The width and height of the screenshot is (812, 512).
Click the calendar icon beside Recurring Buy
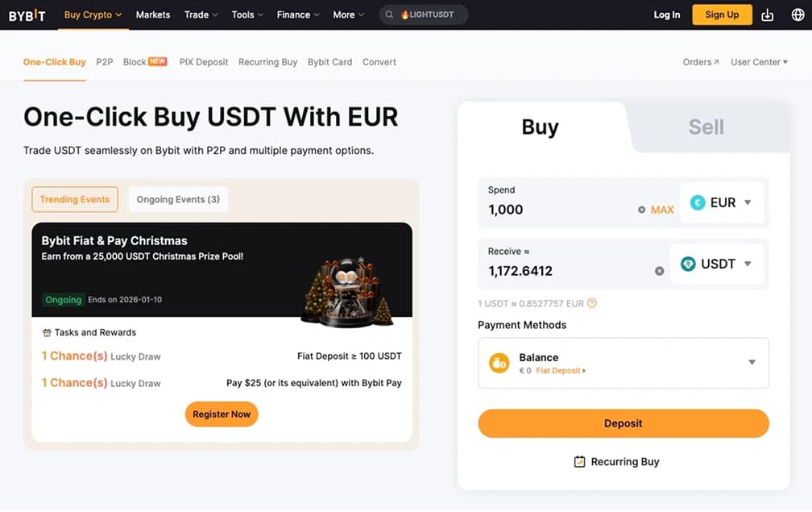tap(579, 462)
